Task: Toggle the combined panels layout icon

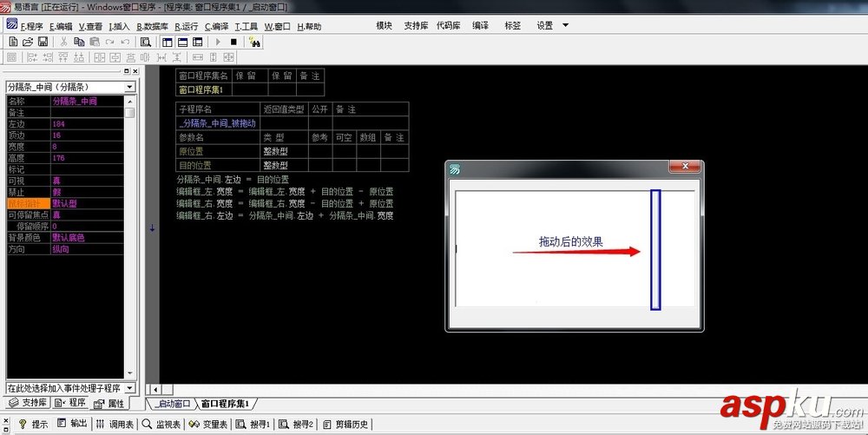Action: click(198, 42)
